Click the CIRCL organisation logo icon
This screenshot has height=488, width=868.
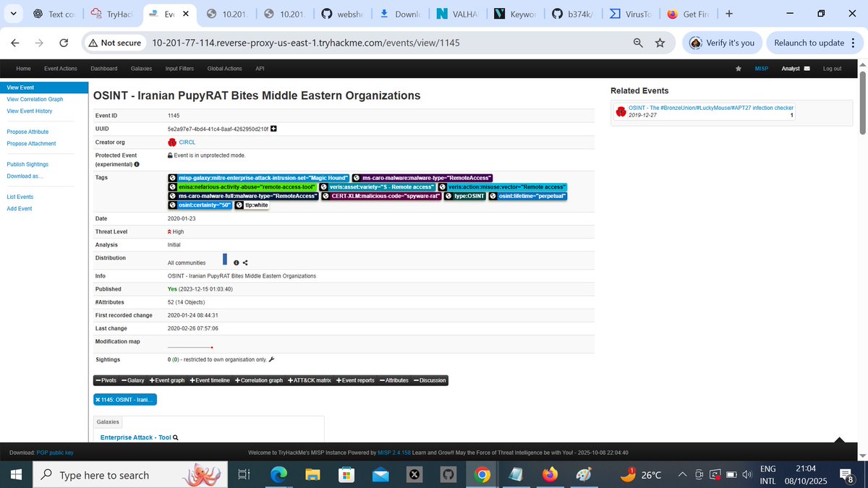pos(172,142)
